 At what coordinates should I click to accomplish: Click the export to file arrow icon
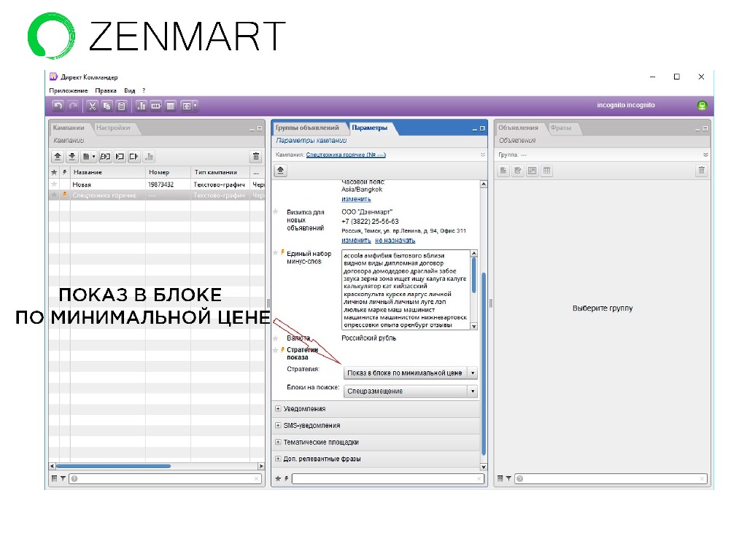click(134, 157)
